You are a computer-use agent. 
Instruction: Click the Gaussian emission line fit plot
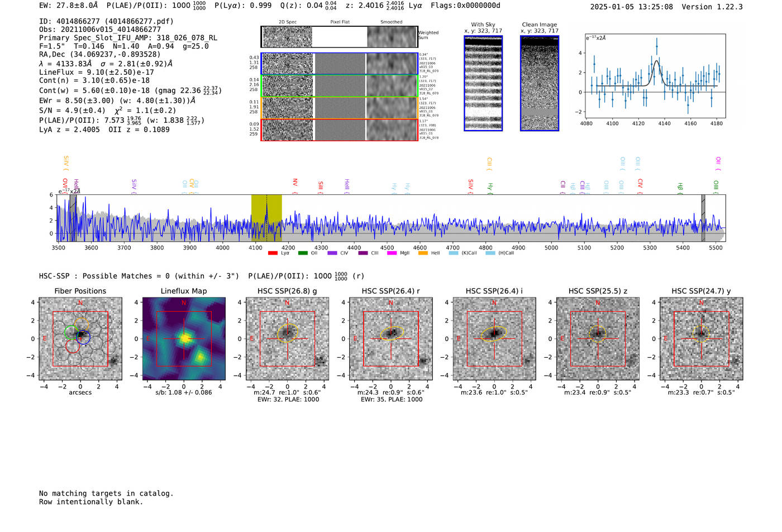655,76
